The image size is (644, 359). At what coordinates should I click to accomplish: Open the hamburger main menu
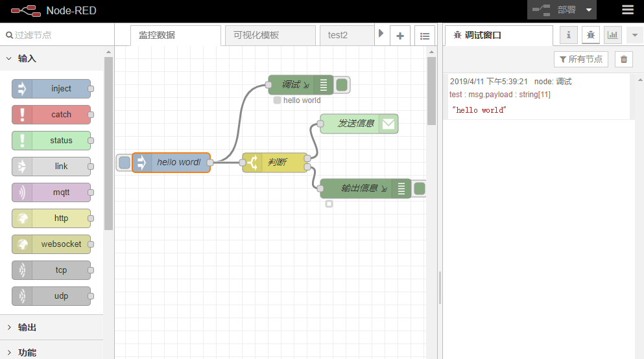627,10
